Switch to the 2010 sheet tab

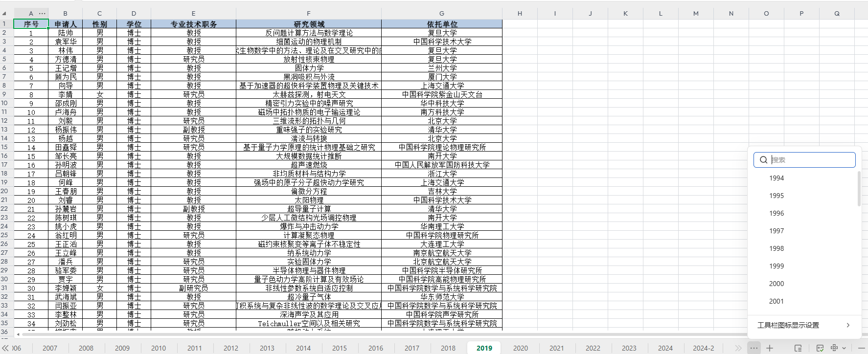coord(159,348)
